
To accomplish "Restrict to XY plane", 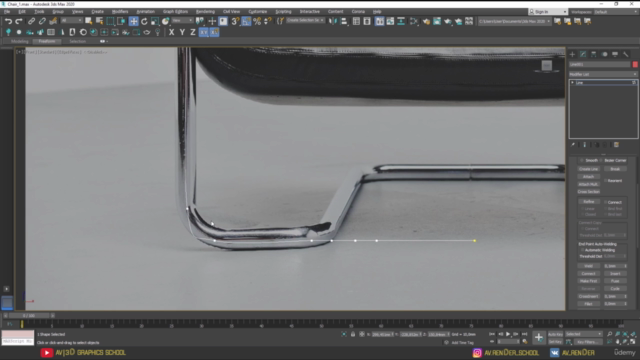I will pyautogui.click(x=204, y=32).
